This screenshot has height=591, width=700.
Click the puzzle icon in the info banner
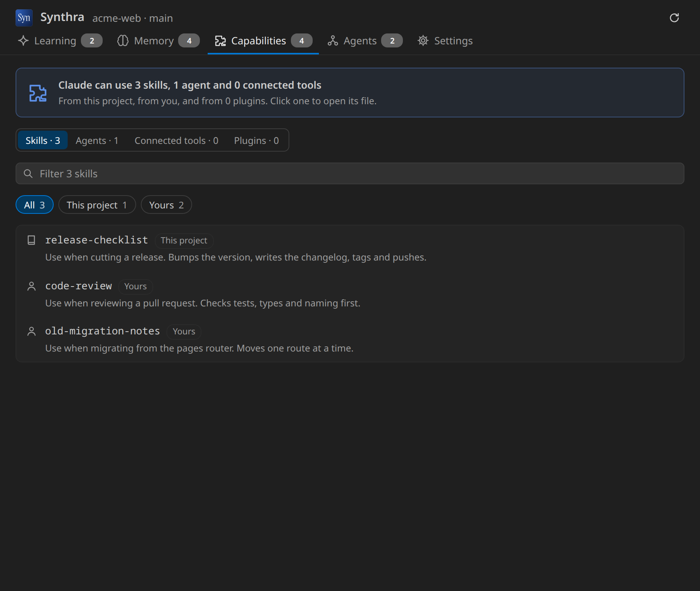(x=38, y=93)
